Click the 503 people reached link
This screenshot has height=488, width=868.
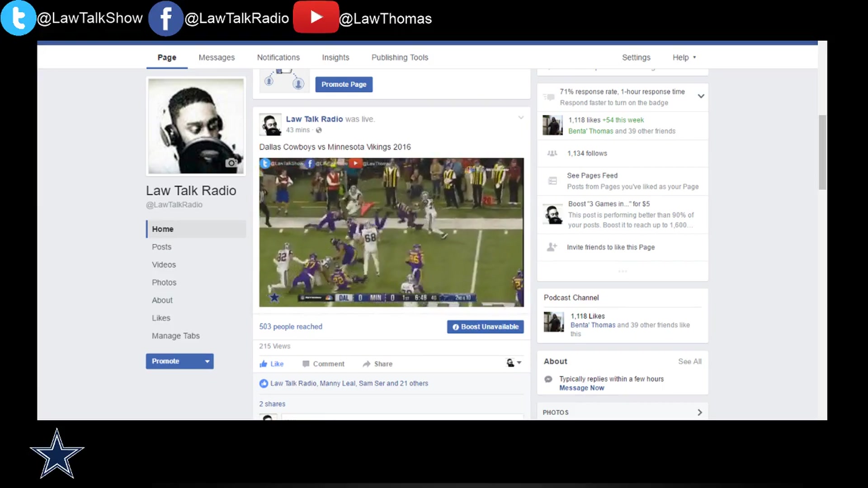[x=290, y=327]
